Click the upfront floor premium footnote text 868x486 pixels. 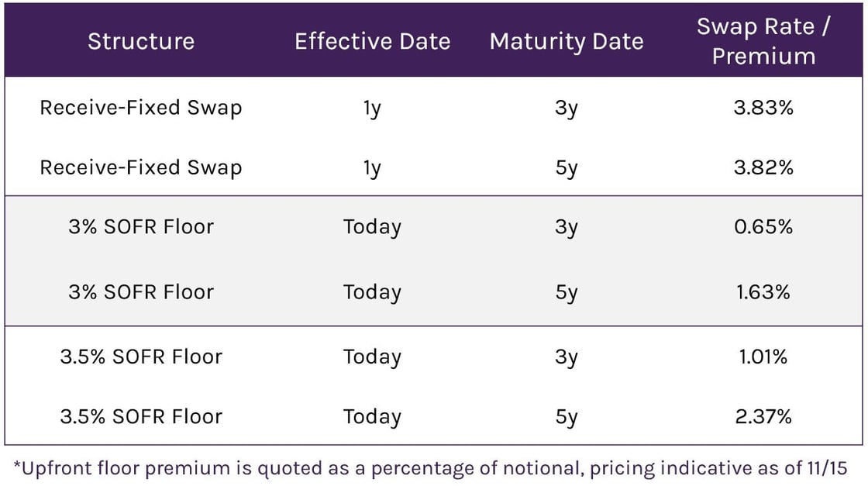[x=430, y=468]
